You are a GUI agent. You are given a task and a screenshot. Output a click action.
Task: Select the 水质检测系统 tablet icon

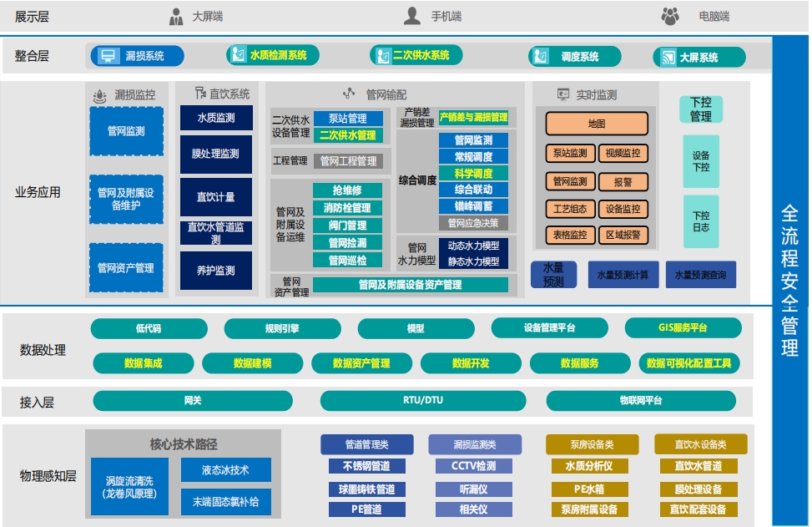[x=240, y=56]
